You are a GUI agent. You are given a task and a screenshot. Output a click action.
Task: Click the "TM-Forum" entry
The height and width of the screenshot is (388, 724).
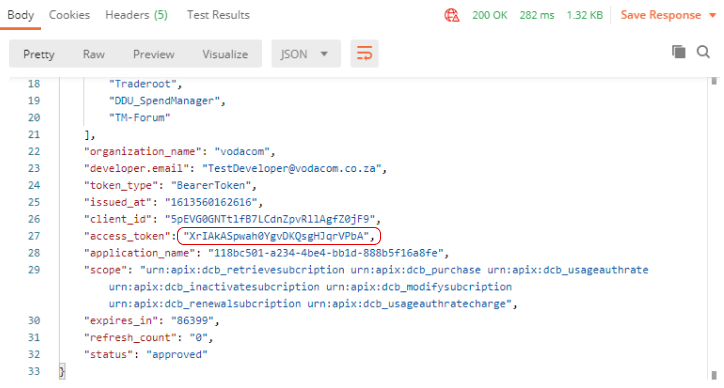pyautogui.click(x=139, y=117)
